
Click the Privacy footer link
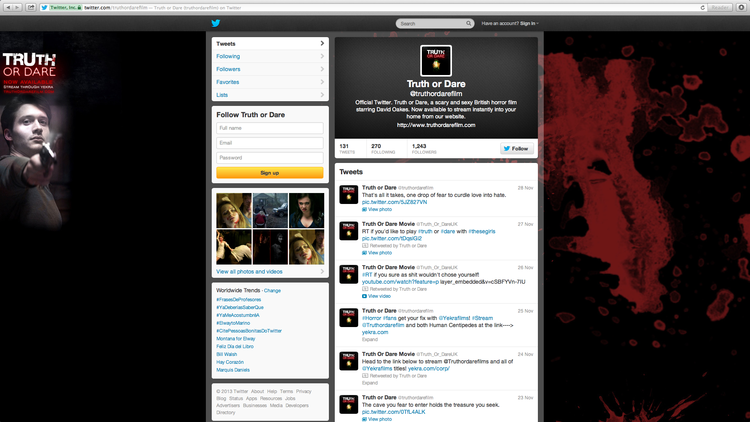pos(304,391)
